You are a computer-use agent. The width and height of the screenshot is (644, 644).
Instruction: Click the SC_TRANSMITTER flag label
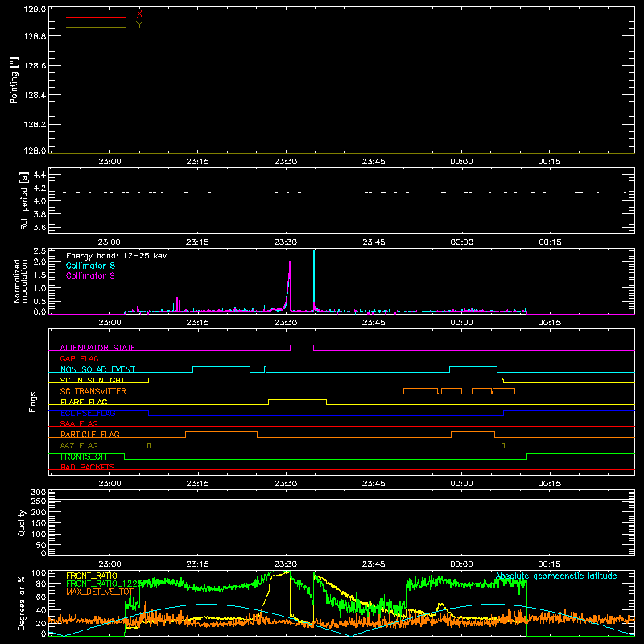[x=93, y=391]
